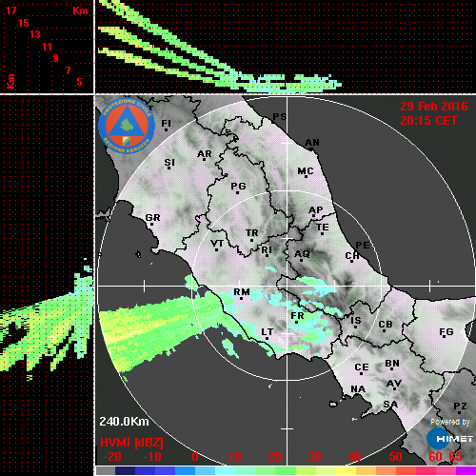Select the purple swatch at end of color bar
Viewport: 476px width, 476px height.
click(466, 471)
